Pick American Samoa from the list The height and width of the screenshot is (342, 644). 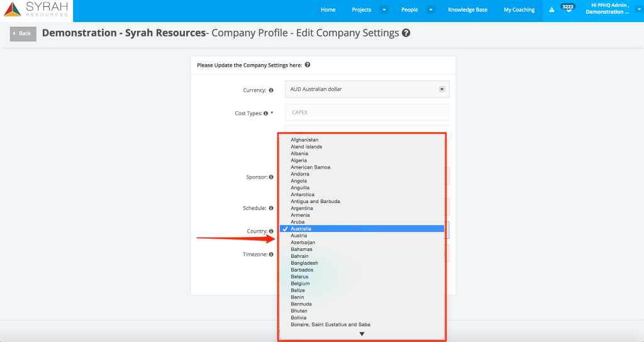tap(362, 167)
